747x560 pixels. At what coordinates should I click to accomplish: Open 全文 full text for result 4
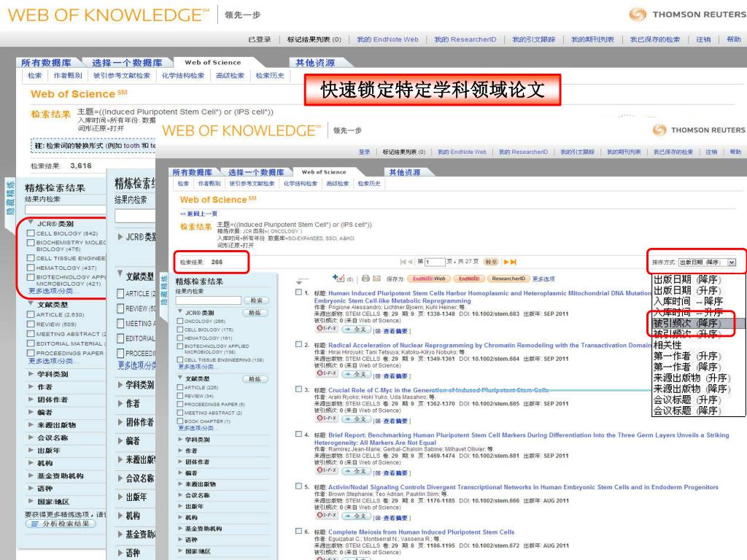click(x=355, y=471)
